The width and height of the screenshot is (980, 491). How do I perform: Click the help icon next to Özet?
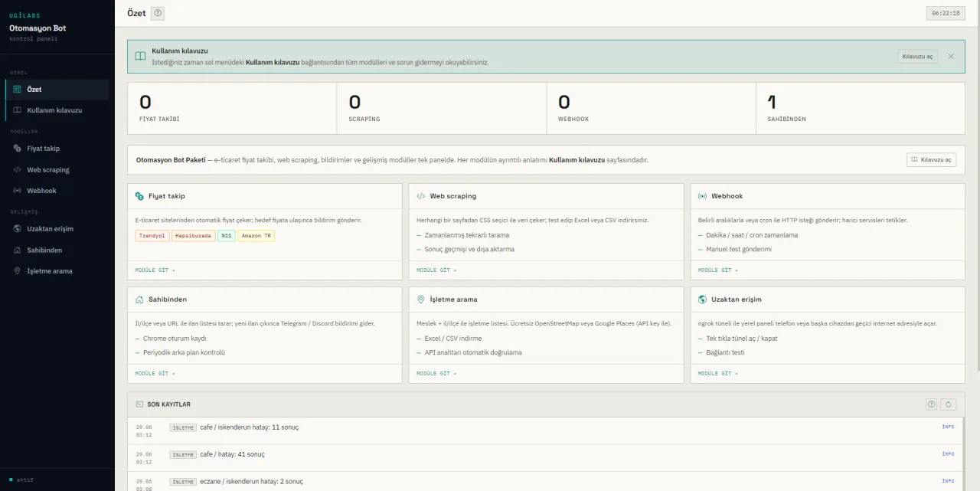click(158, 13)
